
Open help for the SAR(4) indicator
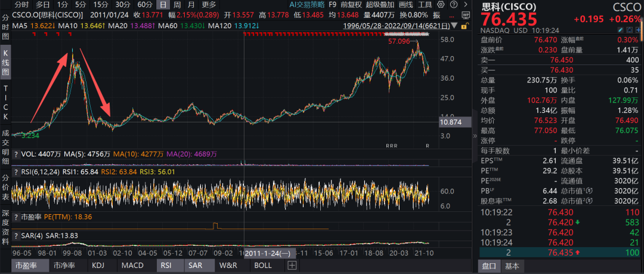tap(16, 235)
